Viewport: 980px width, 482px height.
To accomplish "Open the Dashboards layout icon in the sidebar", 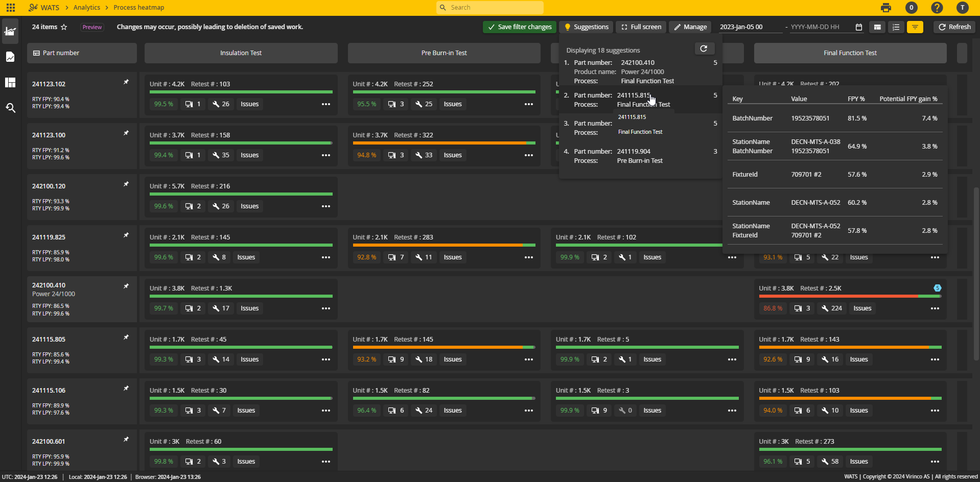I will pyautogui.click(x=10, y=82).
